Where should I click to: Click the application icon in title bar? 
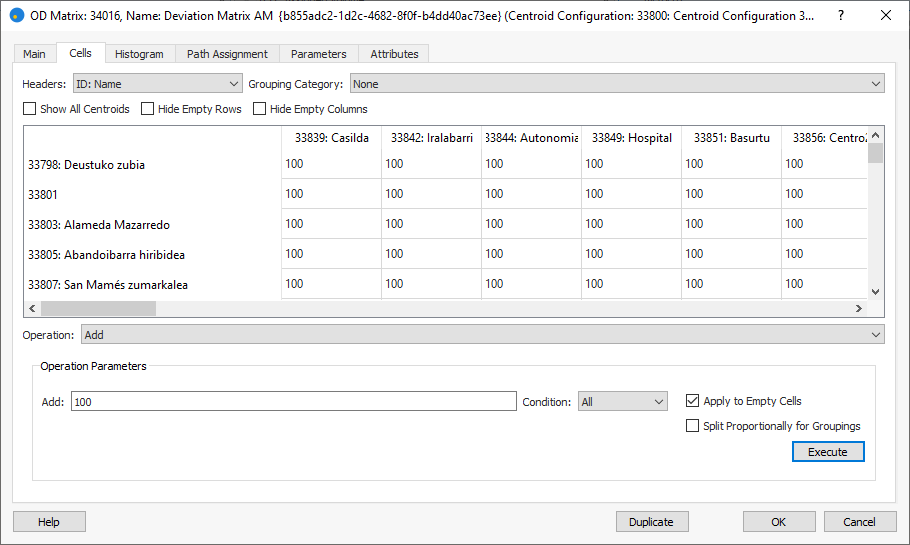click(17, 16)
